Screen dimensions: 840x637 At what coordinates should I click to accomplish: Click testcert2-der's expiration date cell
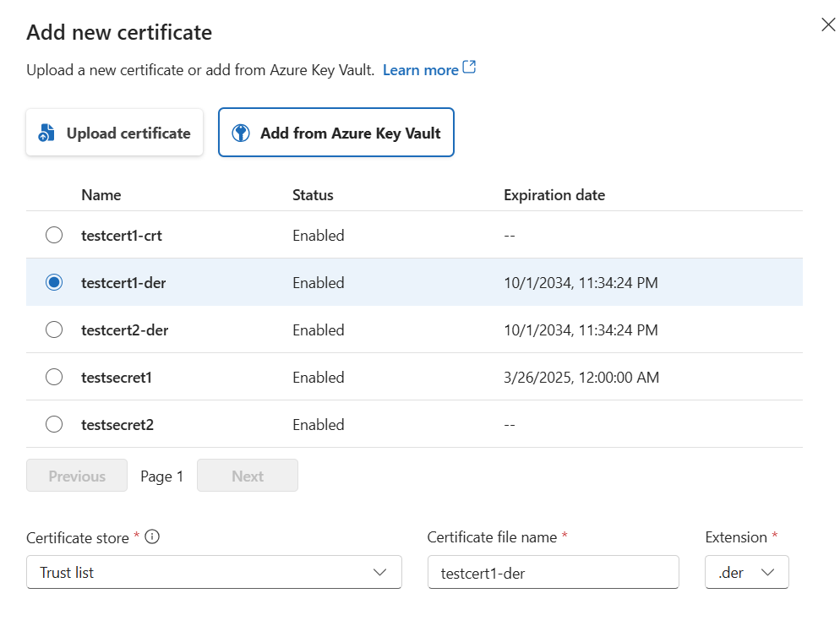tap(581, 330)
